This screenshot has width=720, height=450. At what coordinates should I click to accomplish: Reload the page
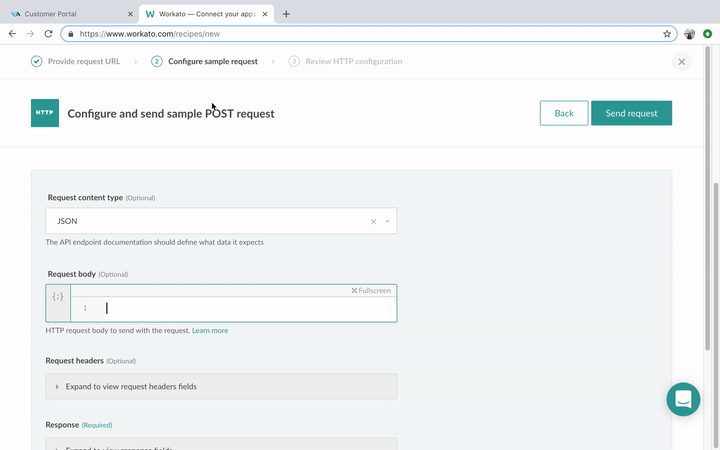(x=48, y=34)
